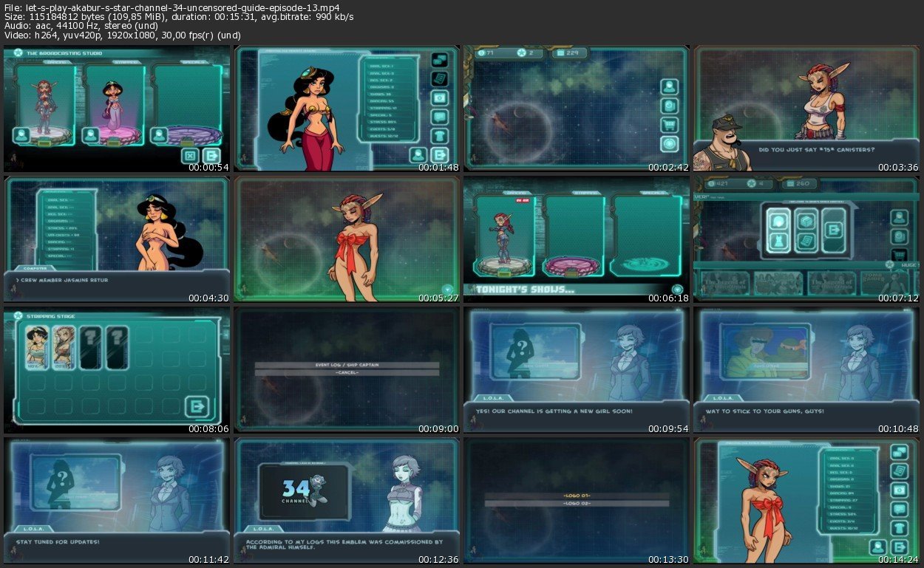Screen dimensions: 924x568
Task: Click the Cancel option in 00:09:00 frame
Action: 347,373
